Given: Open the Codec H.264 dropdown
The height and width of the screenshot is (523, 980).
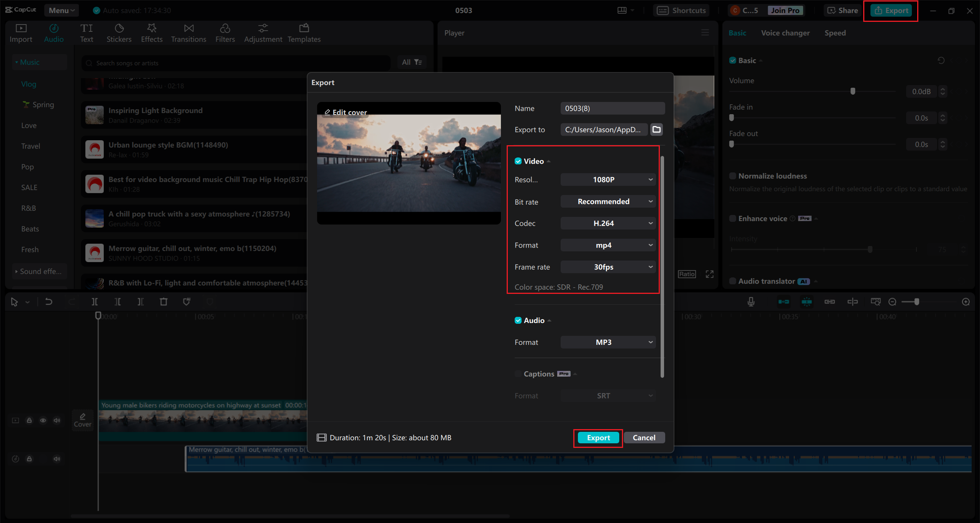Looking at the screenshot, I should 608,223.
